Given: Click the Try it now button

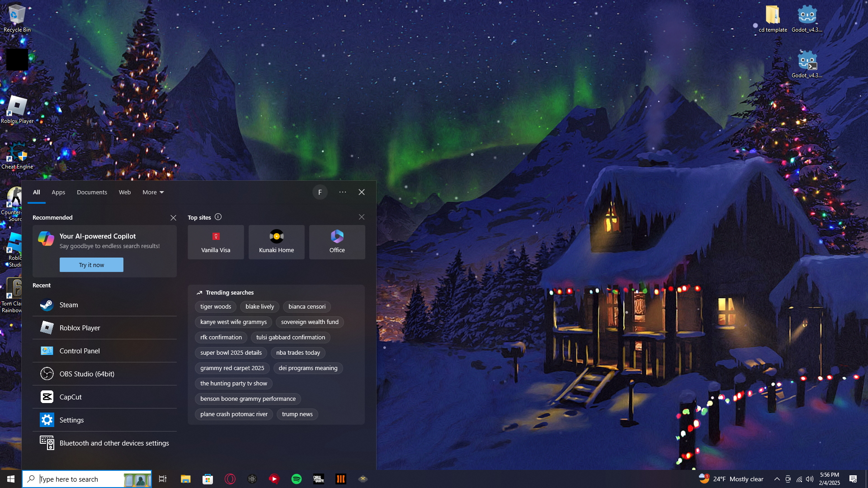Looking at the screenshot, I should point(91,265).
